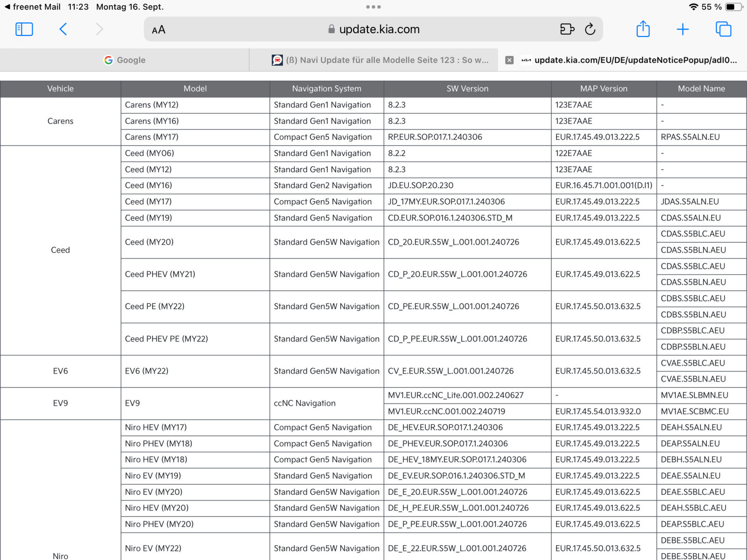Return to freenet Mail app
The width and height of the screenshot is (747, 560).
[32, 7]
